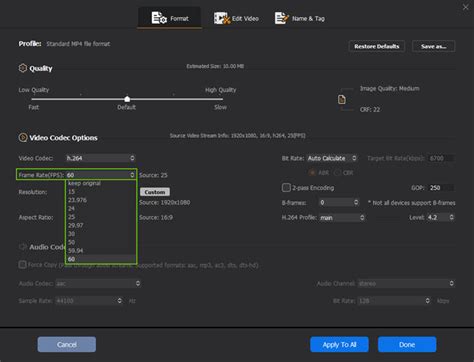
Task: Open the audio Bit Rate 128 dropdown
Action: (x=394, y=301)
